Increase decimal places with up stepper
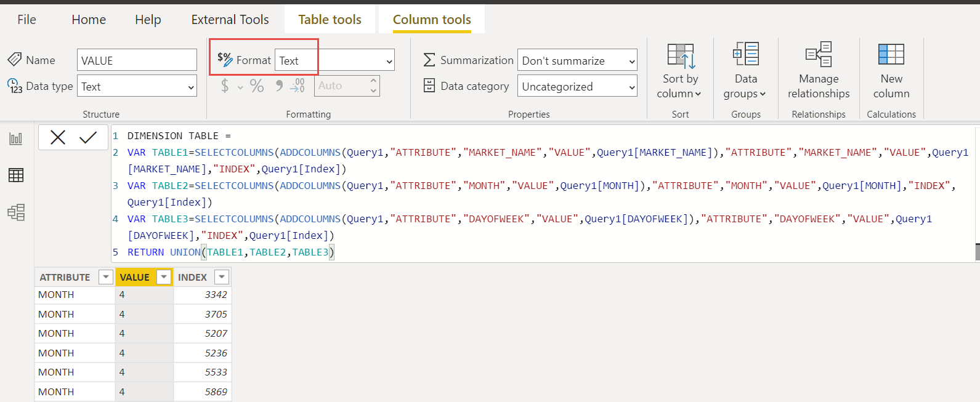 tap(373, 81)
